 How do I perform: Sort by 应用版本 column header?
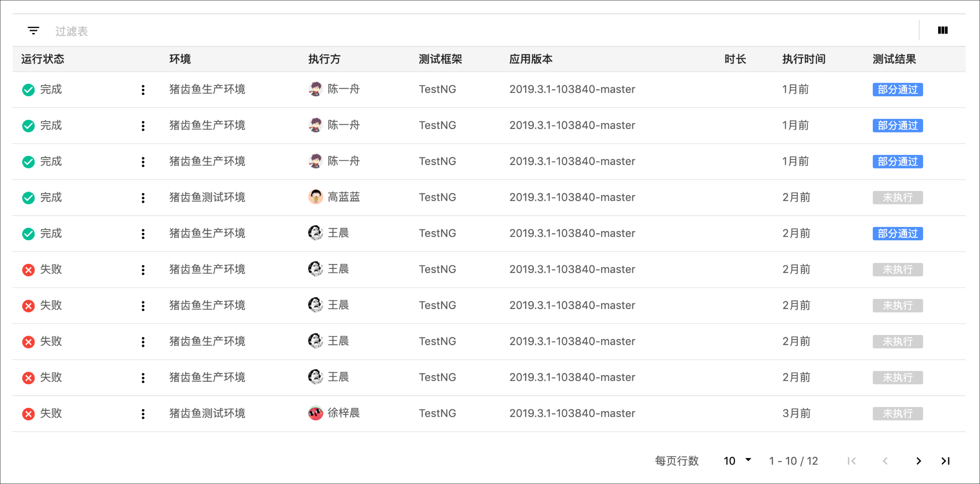[531, 59]
